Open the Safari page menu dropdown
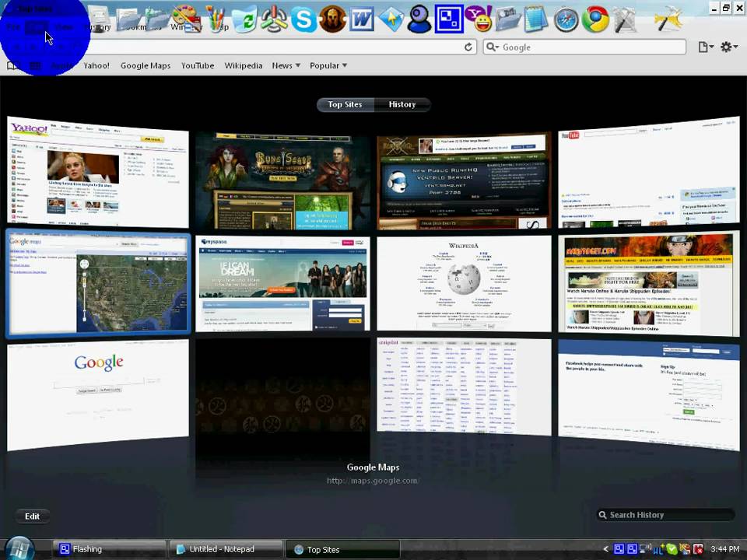This screenshot has width=747, height=560. pyautogui.click(x=706, y=47)
